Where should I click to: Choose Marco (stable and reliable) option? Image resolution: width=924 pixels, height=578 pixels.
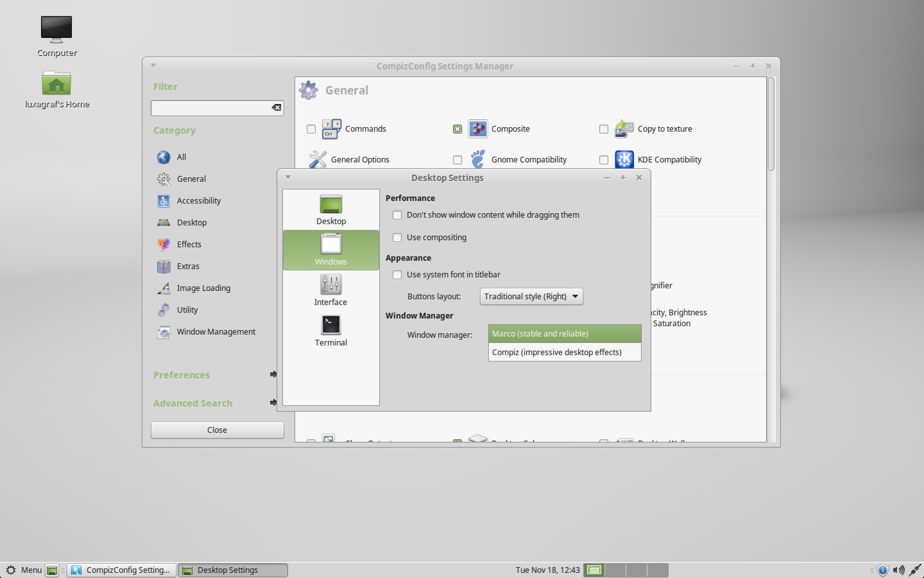click(x=564, y=333)
